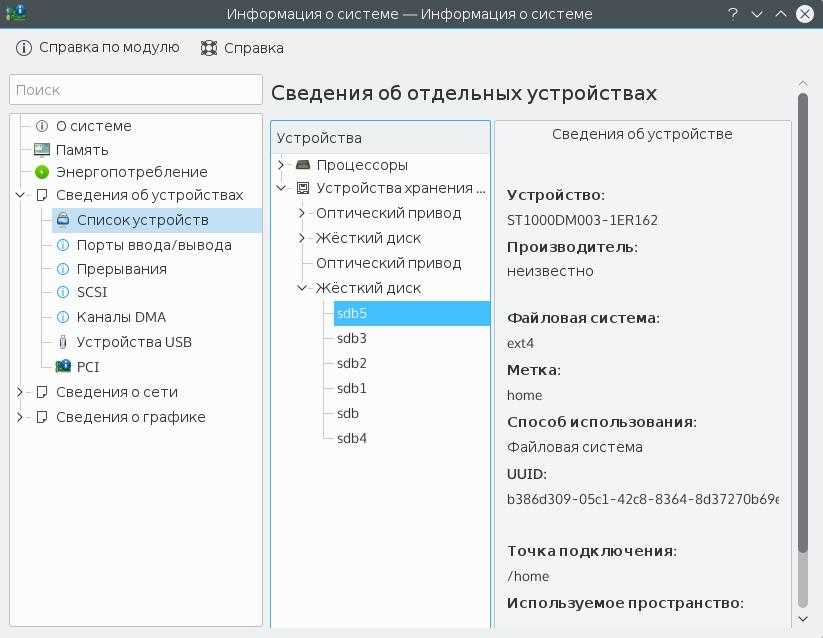Click the green icon beside 'Энергопотребление'
The width and height of the screenshot is (823, 638).
(x=41, y=172)
